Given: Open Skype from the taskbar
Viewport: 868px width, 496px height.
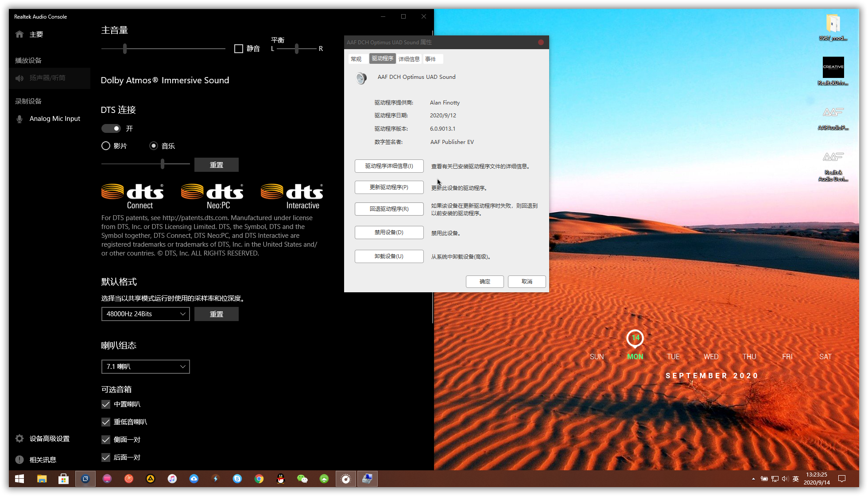Looking at the screenshot, I should (x=237, y=479).
